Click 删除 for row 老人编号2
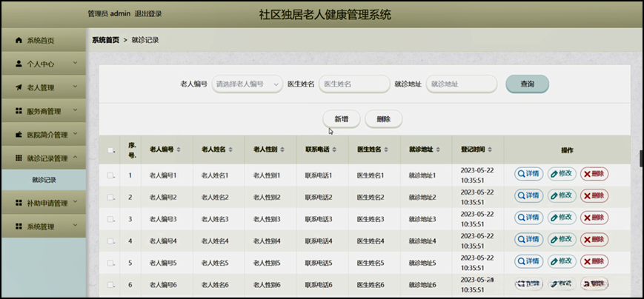 pyautogui.click(x=594, y=195)
